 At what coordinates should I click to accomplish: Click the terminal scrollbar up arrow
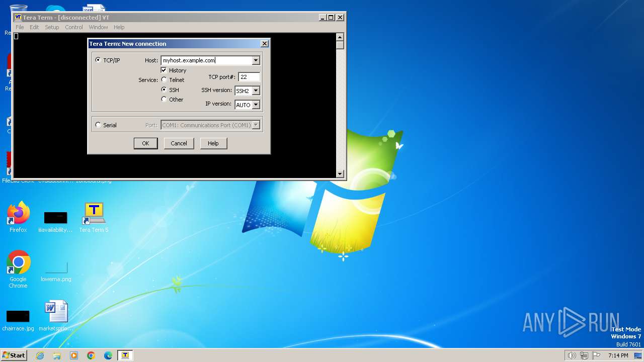[340, 37]
